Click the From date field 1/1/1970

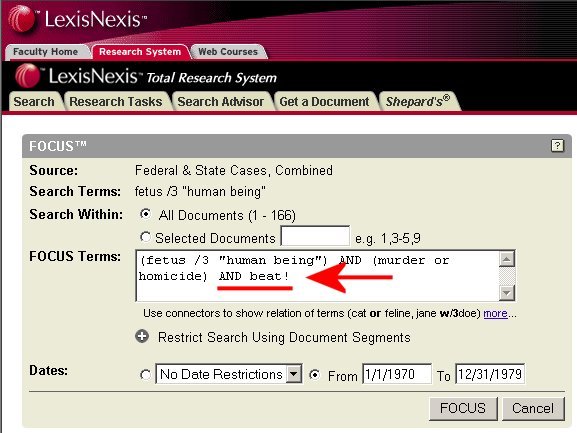click(397, 374)
